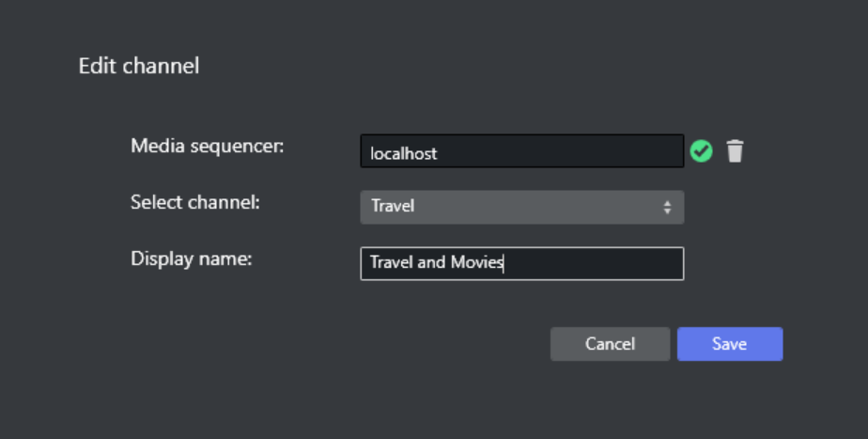
Task: Click the Travel and Movies text
Action: [437, 263]
